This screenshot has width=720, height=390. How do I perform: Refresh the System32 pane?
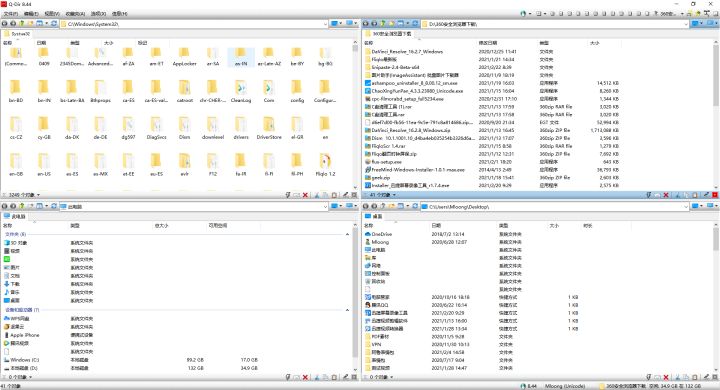click(x=54, y=23)
